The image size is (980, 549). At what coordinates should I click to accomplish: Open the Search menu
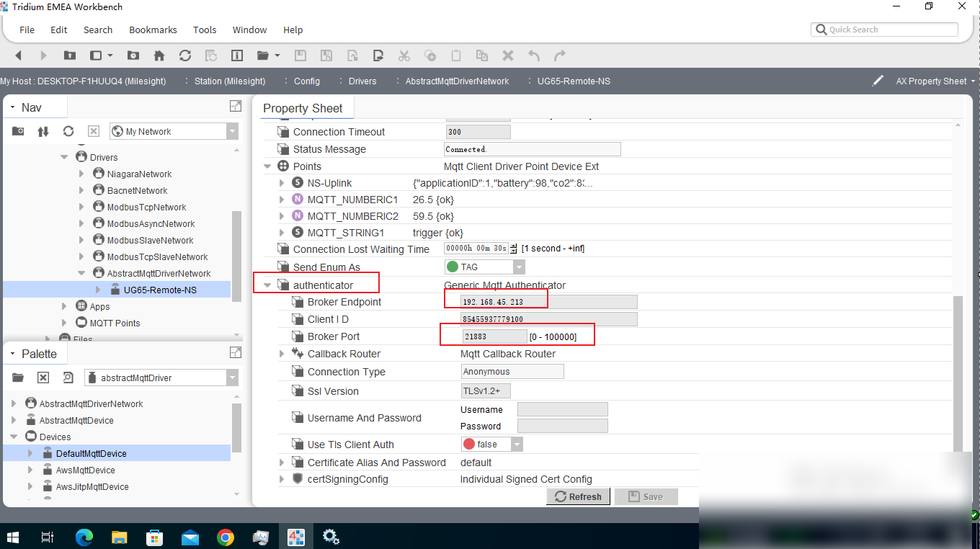[98, 30]
